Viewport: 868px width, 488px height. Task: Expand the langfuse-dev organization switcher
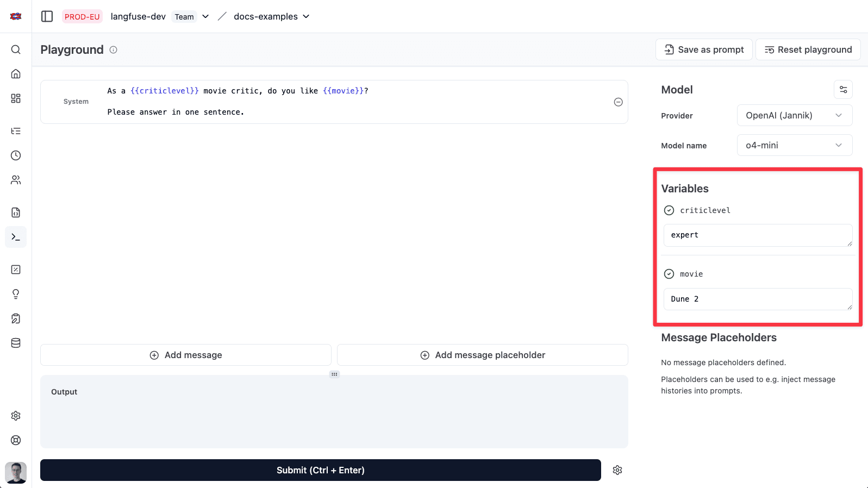pyautogui.click(x=205, y=16)
